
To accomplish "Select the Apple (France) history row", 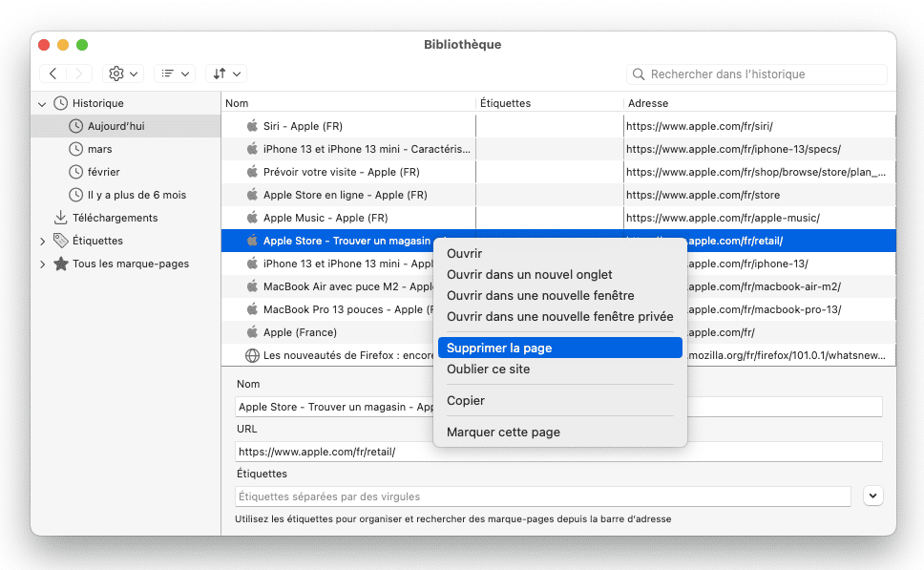I will 327,332.
